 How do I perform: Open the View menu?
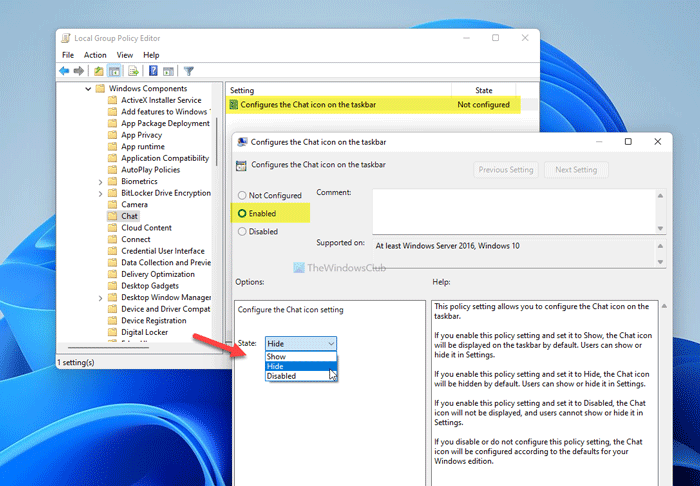125,55
